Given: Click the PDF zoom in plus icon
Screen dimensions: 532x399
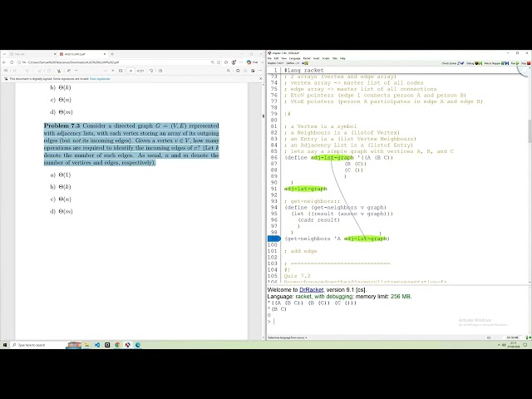Looking at the screenshot, I should pyautogui.click(x=113, y=71).
